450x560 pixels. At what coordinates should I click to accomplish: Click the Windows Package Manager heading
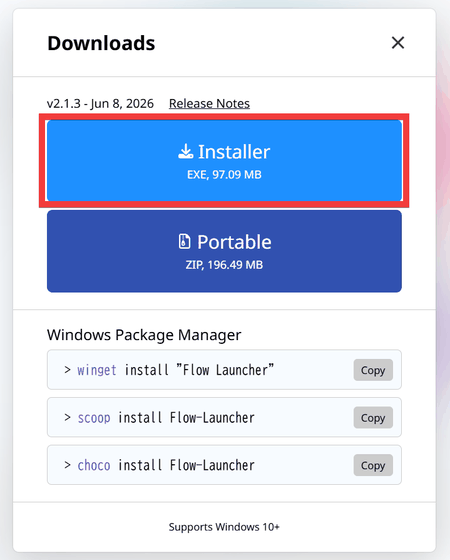click(144, 335)
